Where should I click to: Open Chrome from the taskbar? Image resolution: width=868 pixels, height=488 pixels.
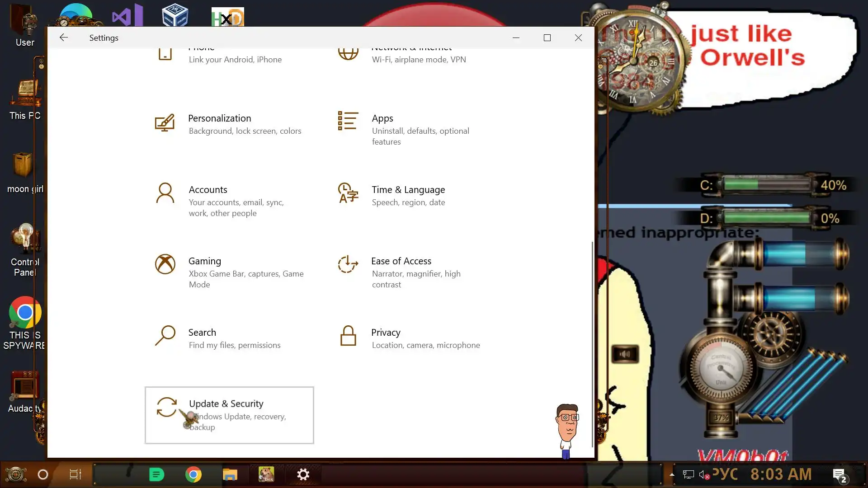[x=193, y=474]
